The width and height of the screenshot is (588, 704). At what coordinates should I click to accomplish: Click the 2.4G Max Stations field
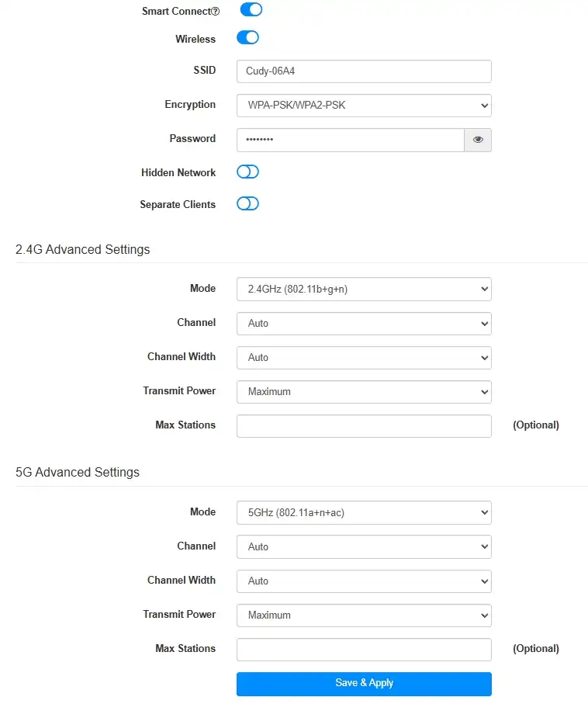(x=364, y=425)
